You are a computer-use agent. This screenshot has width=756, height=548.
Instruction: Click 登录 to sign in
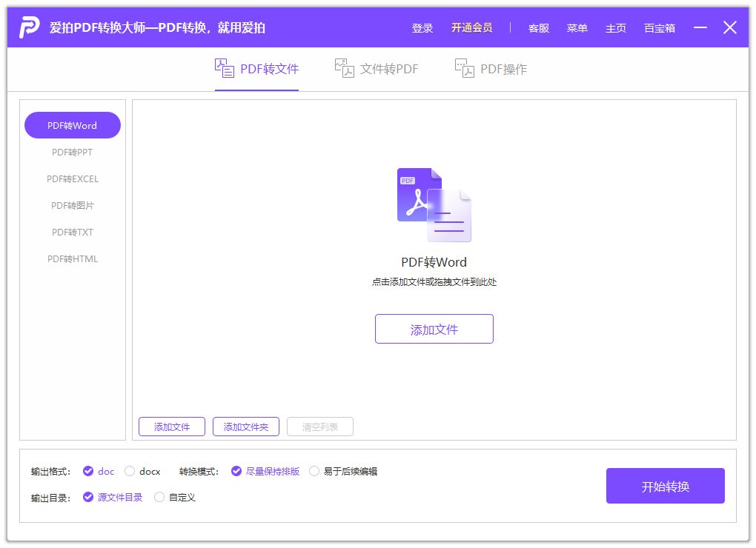tap(422, 27)
